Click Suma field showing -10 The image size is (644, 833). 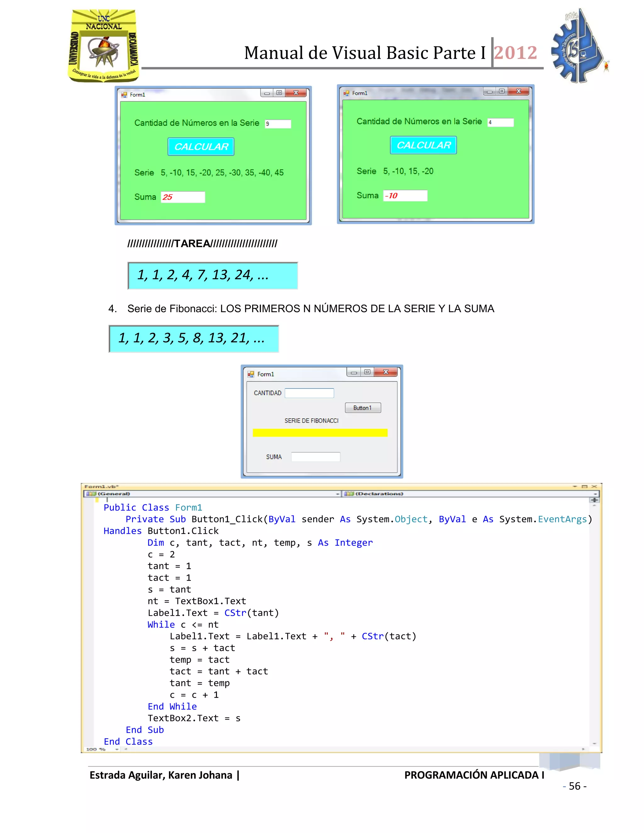[x=405, y=195]
